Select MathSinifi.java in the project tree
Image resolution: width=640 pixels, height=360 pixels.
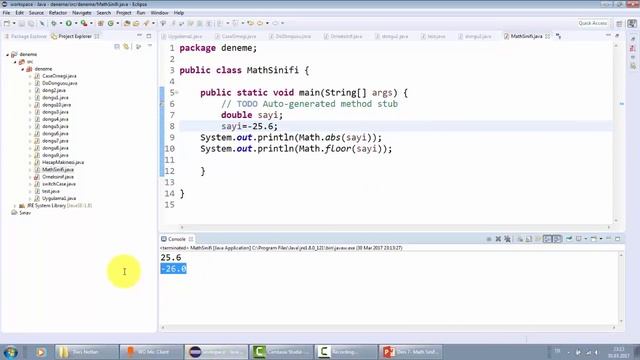click(58, 170)
